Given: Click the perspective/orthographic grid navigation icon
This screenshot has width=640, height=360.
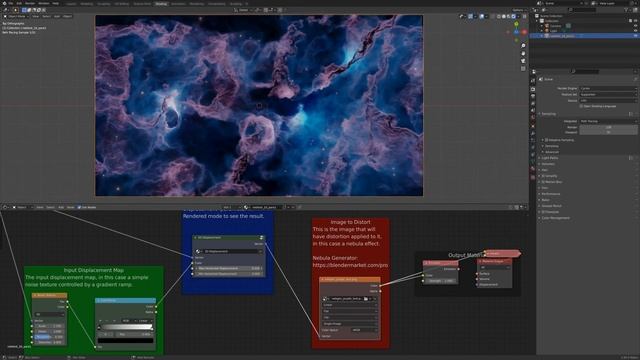Looking at the screenshot, I should pos(523,69).
